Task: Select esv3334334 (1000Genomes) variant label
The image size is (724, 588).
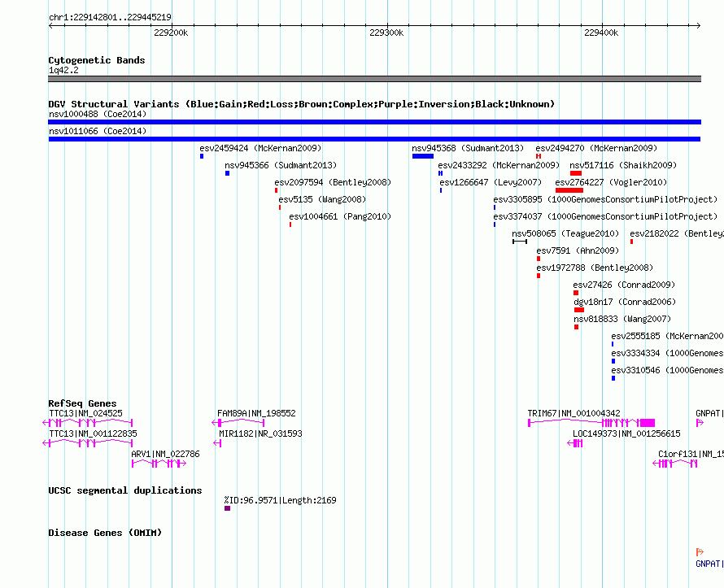Action: 668,353
